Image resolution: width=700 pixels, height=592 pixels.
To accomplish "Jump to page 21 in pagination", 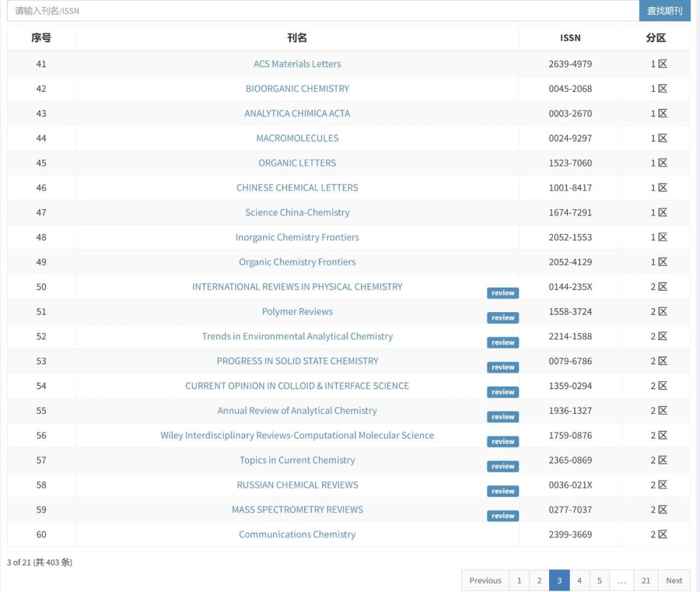I will (x=646, y=580).
